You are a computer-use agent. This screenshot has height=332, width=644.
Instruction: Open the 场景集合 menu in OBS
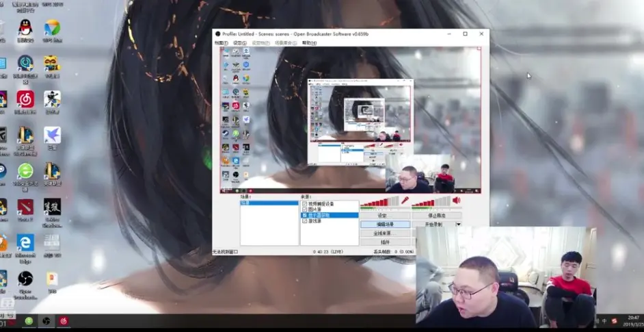(286, 43)
